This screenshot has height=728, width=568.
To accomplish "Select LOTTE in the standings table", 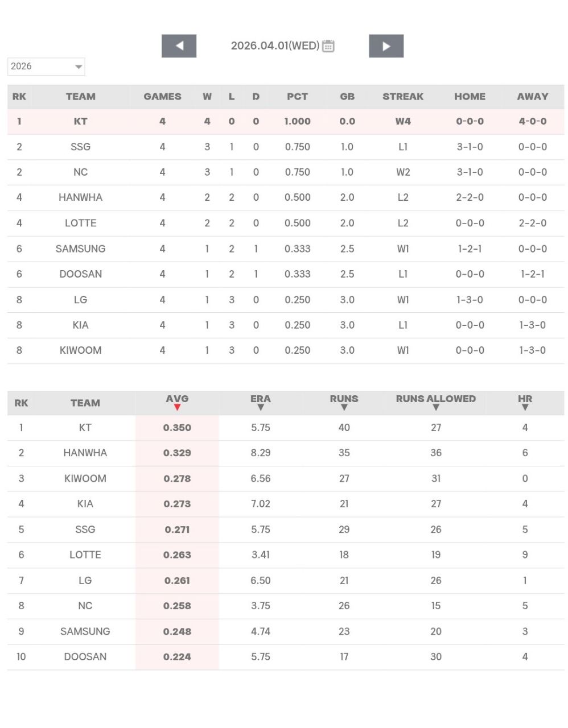I will [x=80, y=223].
